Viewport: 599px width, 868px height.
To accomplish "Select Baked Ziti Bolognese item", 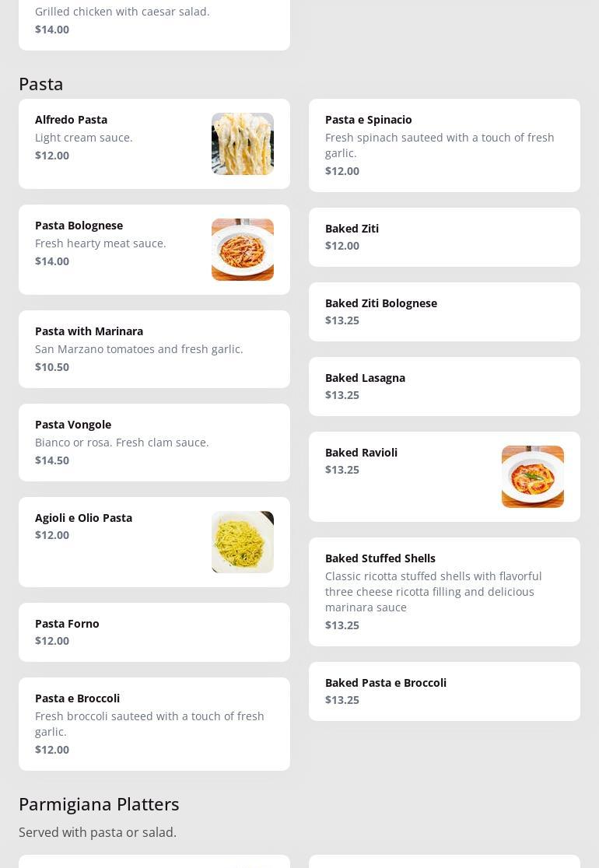I will click(381, 303).
